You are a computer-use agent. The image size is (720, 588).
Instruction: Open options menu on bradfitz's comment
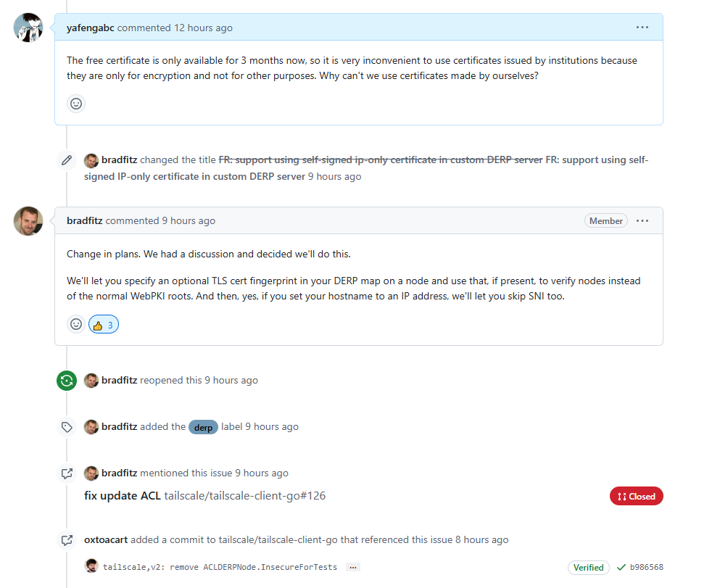642,221
